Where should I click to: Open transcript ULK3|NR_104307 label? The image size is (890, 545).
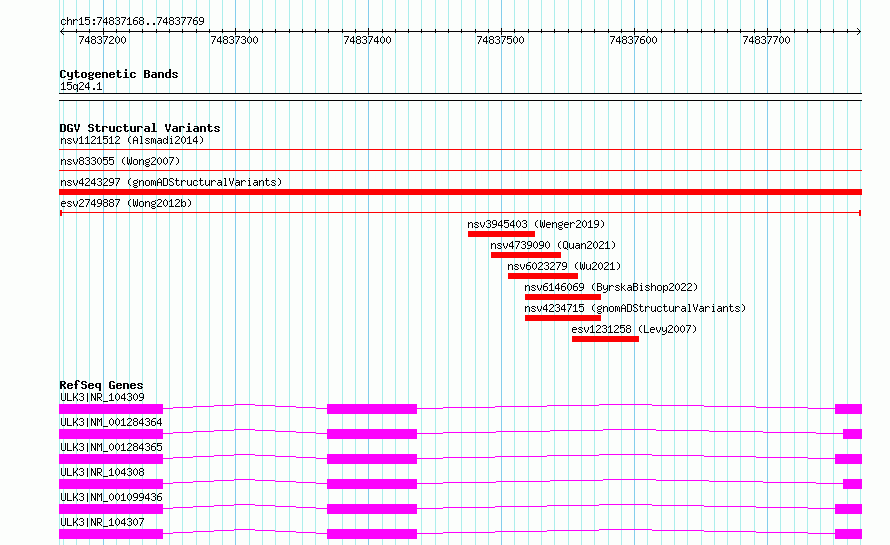(x=102, y=522)
